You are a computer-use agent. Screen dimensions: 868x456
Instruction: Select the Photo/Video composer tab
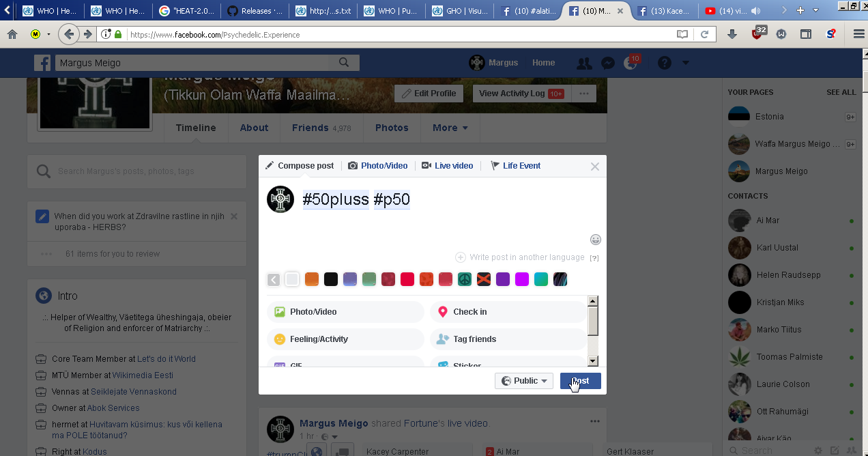377,166
